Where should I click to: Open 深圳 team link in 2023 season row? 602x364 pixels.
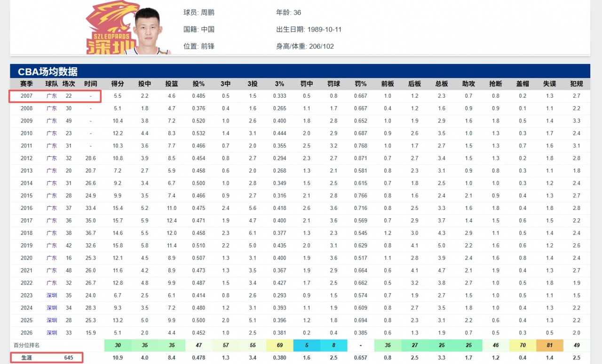52,295
